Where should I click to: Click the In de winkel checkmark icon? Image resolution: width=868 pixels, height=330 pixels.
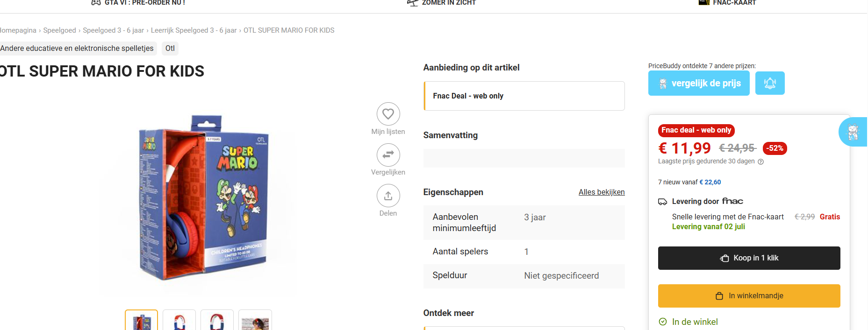click(x=662, y=322)
